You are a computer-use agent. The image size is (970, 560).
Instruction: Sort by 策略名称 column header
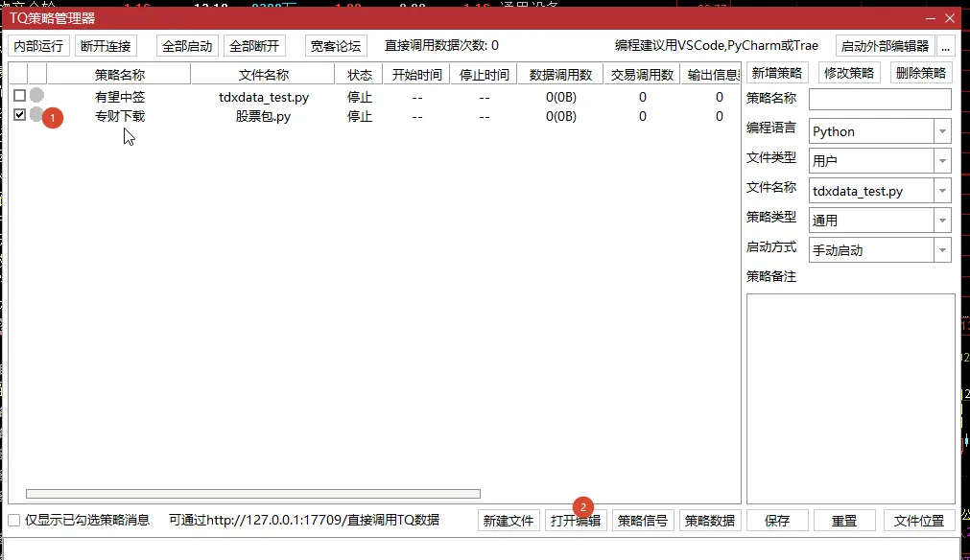[119, 75]
